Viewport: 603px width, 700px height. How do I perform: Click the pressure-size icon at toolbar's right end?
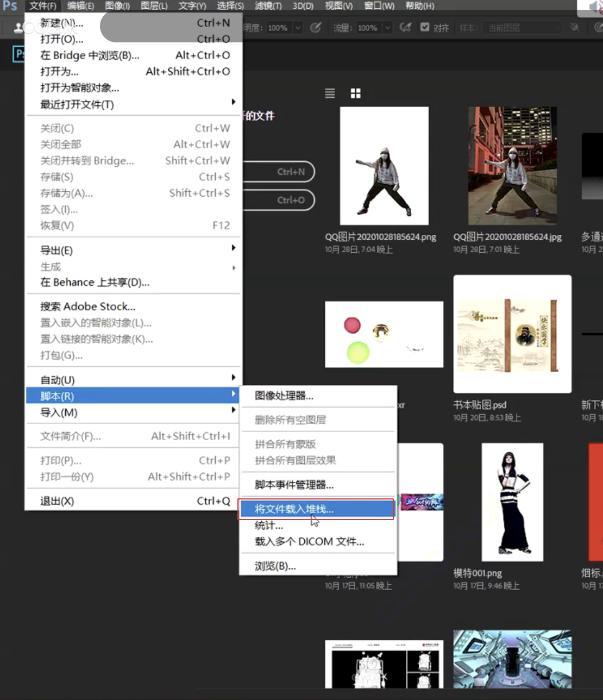(598, 27)
